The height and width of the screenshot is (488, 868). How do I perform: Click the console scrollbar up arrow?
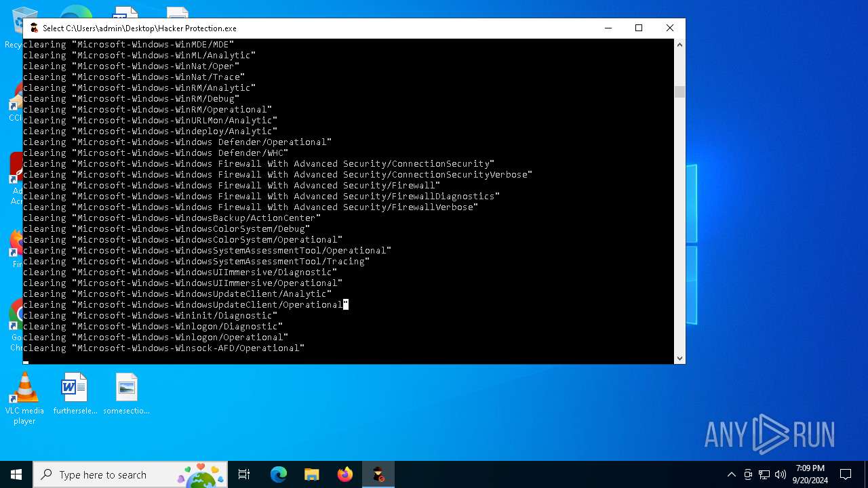(x=679, y=45)
